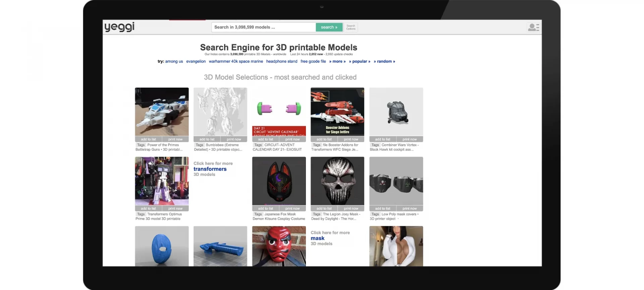Open the red demon mask thumbnail
The height and width of the screenshot is (290, 644).
pyautogui.click(x=279, y=246)
